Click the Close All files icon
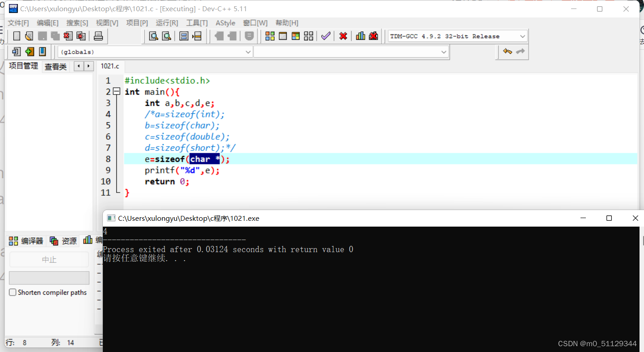The image size is (644, 352). [x=81, y=36]
